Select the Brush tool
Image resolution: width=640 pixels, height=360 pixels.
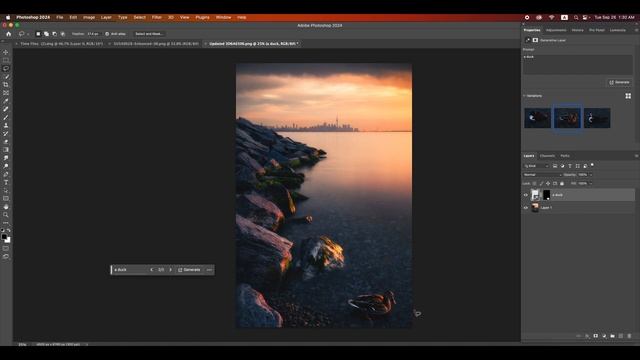[6, 117]
